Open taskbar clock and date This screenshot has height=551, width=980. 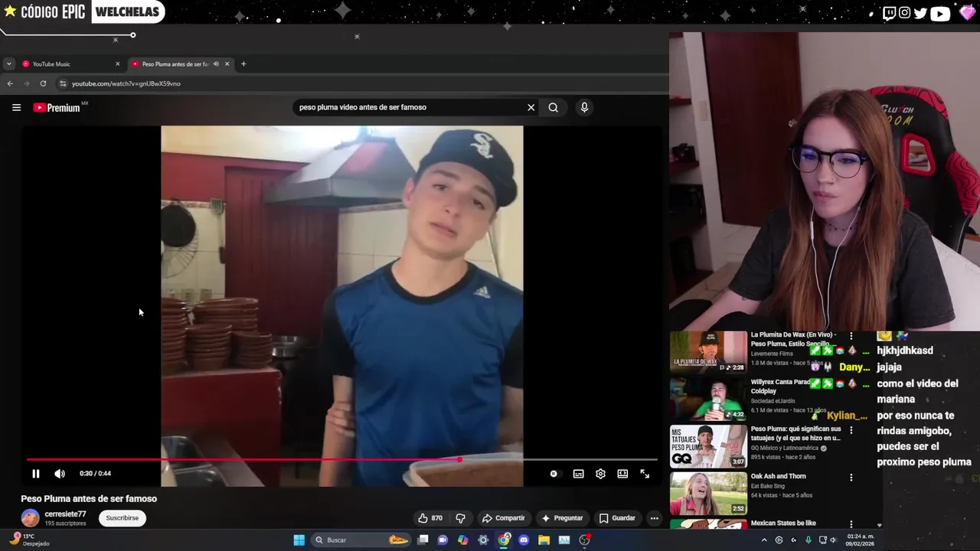pos(861,540)
